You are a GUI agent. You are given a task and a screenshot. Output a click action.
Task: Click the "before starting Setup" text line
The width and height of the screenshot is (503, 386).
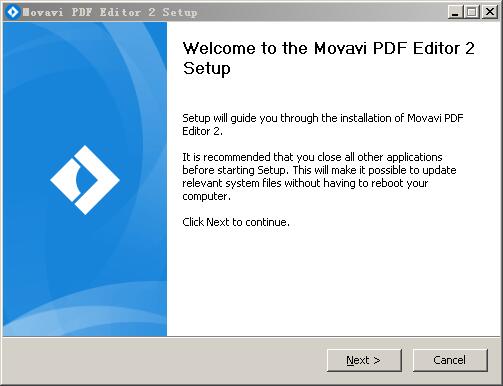319,170
